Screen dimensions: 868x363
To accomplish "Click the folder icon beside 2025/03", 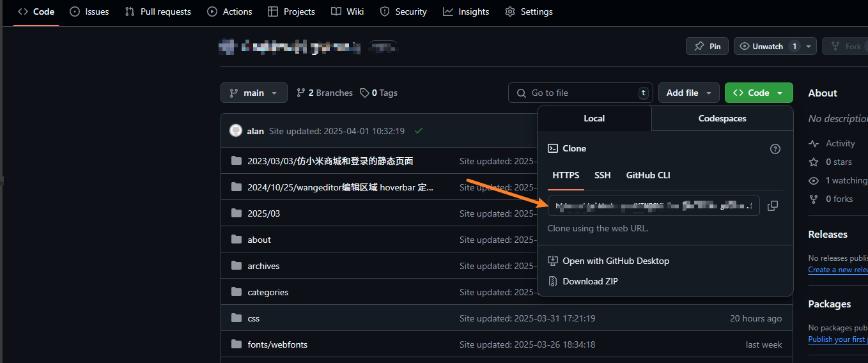I will [x=236, y=213].
